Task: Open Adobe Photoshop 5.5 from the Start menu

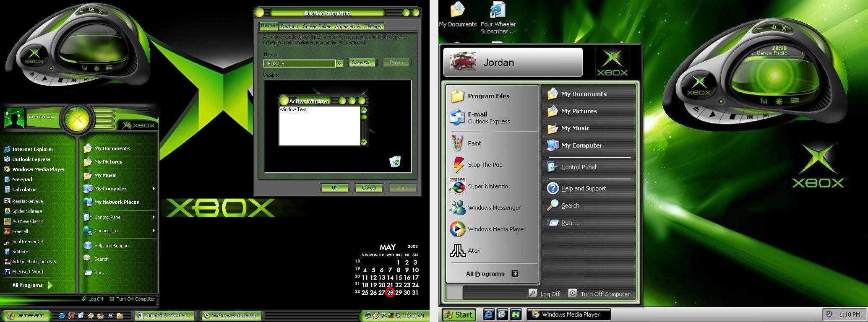Action: 30,261
